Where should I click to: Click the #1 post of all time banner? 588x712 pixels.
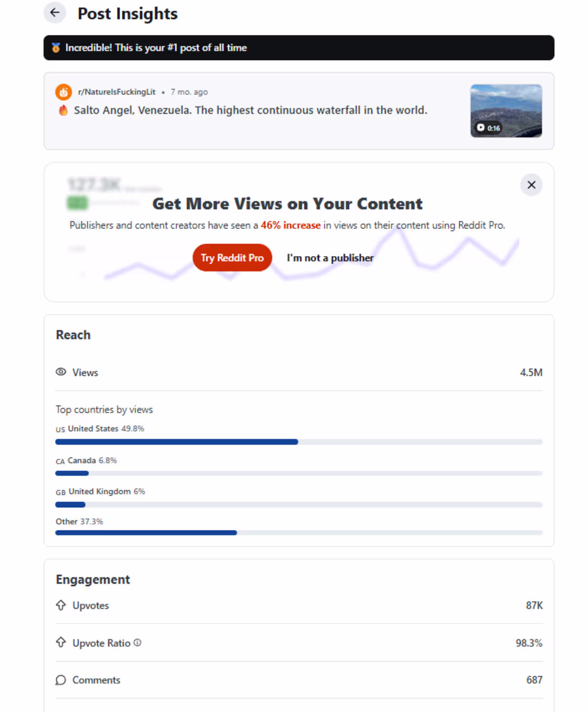[x=299, y=48]
